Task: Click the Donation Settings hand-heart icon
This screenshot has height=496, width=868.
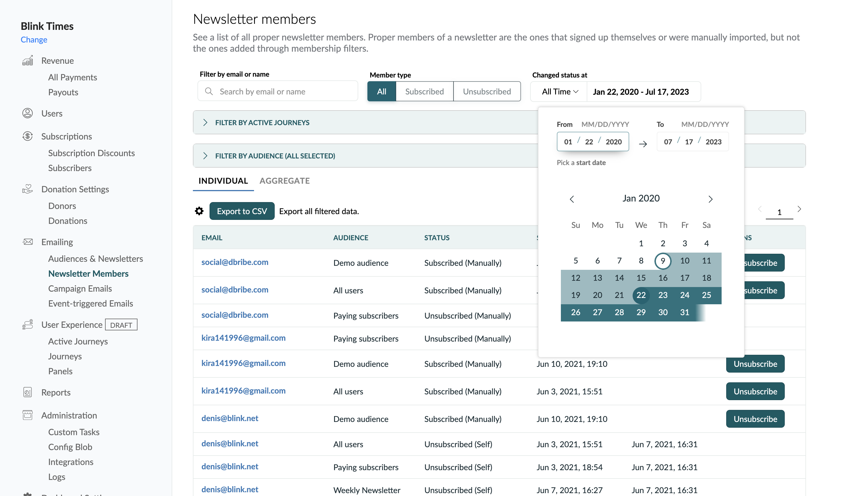Action: pyautogui.click(x=28, y=189)
